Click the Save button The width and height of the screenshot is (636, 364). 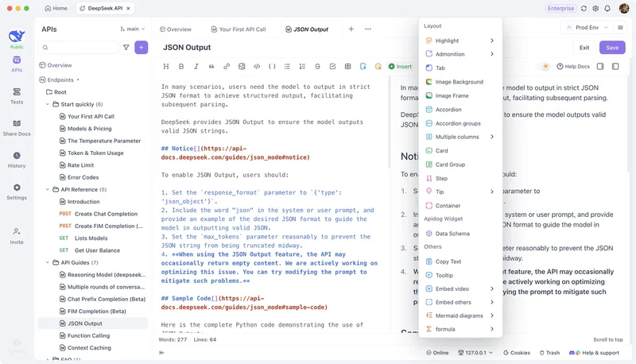point(612,48)
